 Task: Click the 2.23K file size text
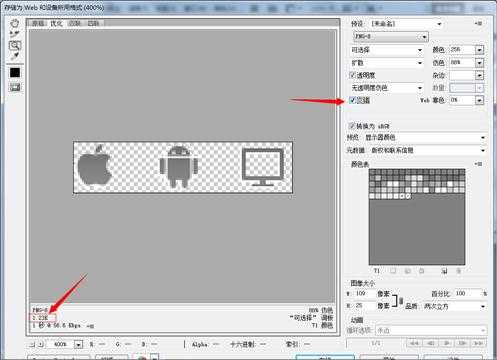tap(41, 317)
